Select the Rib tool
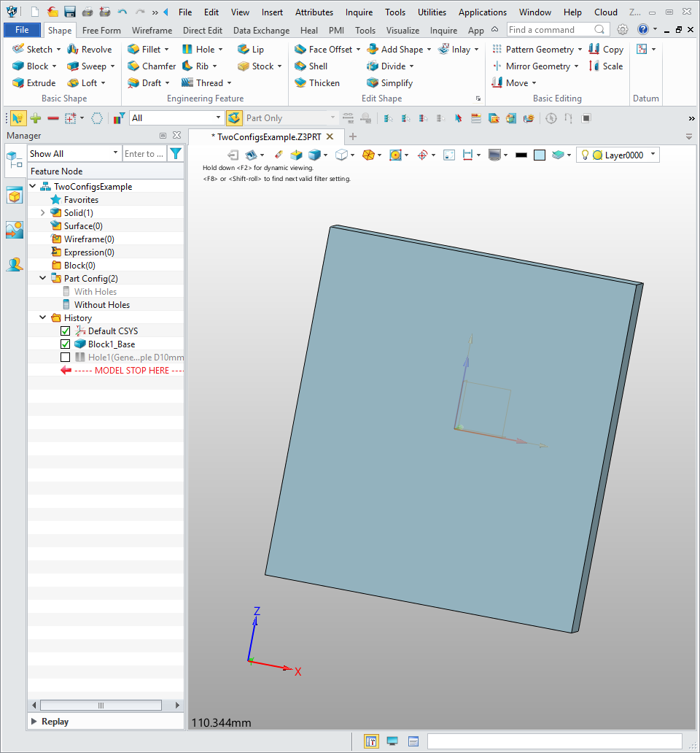The width and height of the screenshot is (700, 753). [x=195, y=66]
